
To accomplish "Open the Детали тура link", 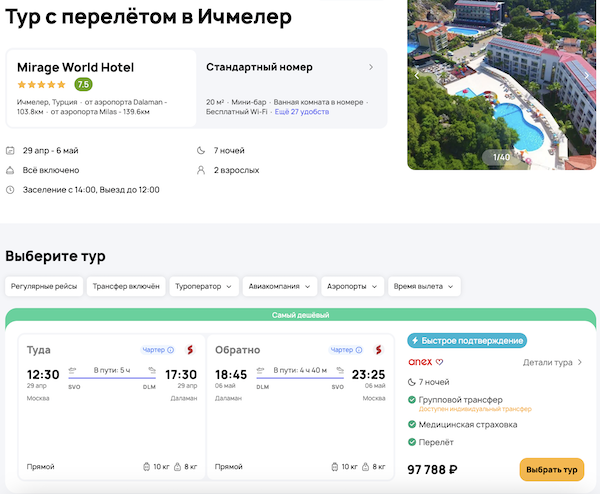I will (552, 362).
